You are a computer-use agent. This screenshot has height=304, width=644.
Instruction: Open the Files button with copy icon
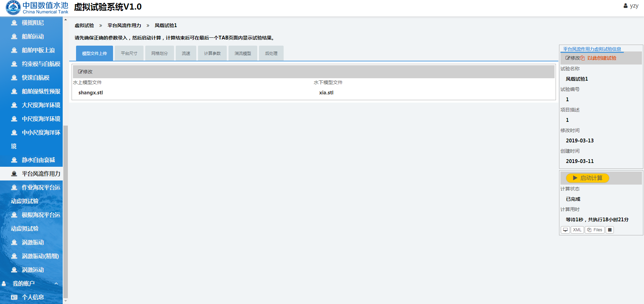595,230
